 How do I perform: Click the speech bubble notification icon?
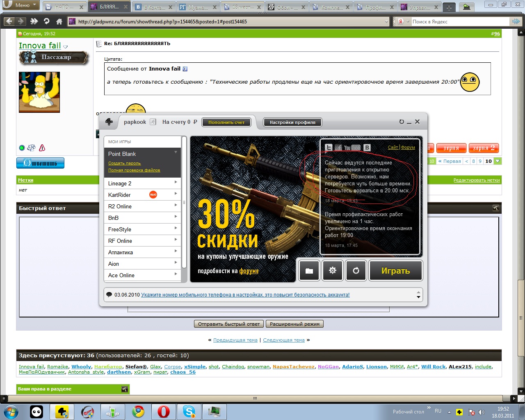(x=109, y=294)
